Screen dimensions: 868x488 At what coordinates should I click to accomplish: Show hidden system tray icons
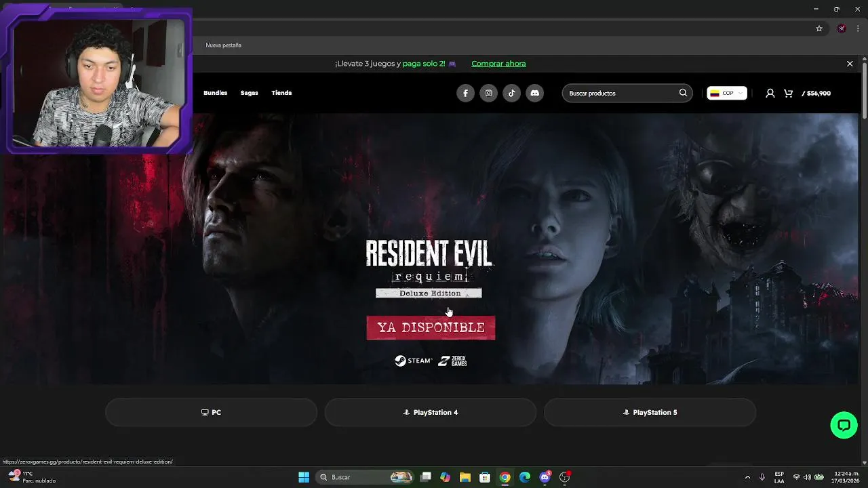(747, 477)
